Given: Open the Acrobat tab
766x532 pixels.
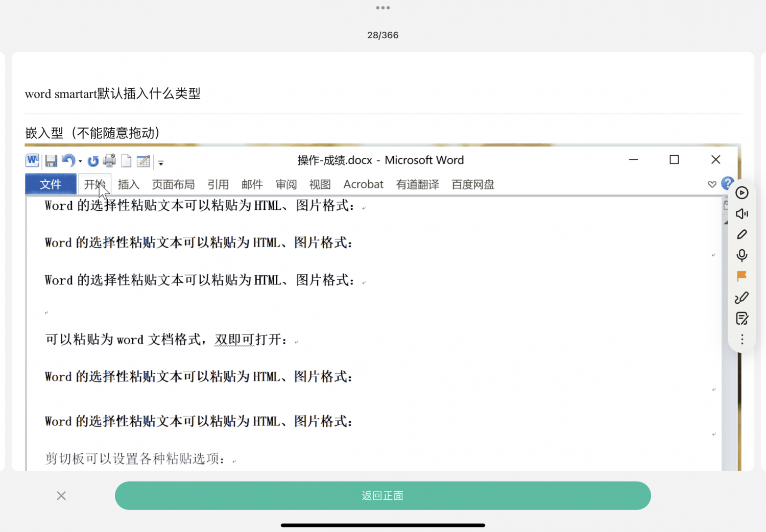Looking at the screenshot, I should pos(363,184).
